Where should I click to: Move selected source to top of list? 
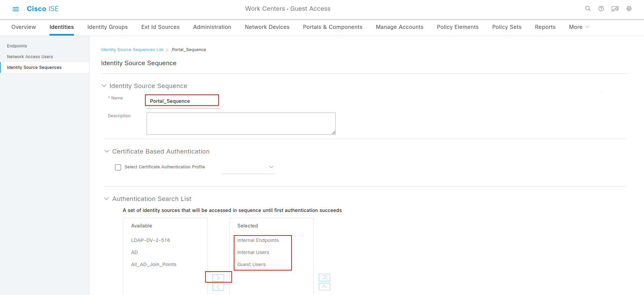click(x=325, y=278)
